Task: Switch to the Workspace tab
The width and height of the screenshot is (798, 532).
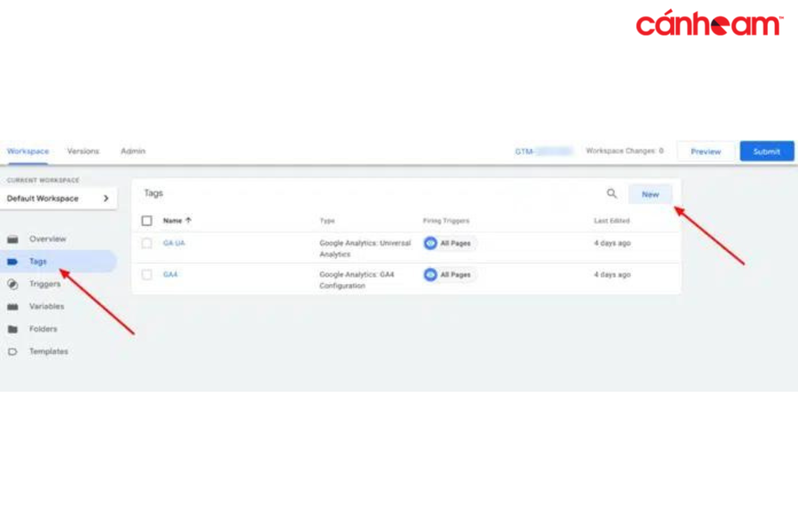Action: point(28,152)
